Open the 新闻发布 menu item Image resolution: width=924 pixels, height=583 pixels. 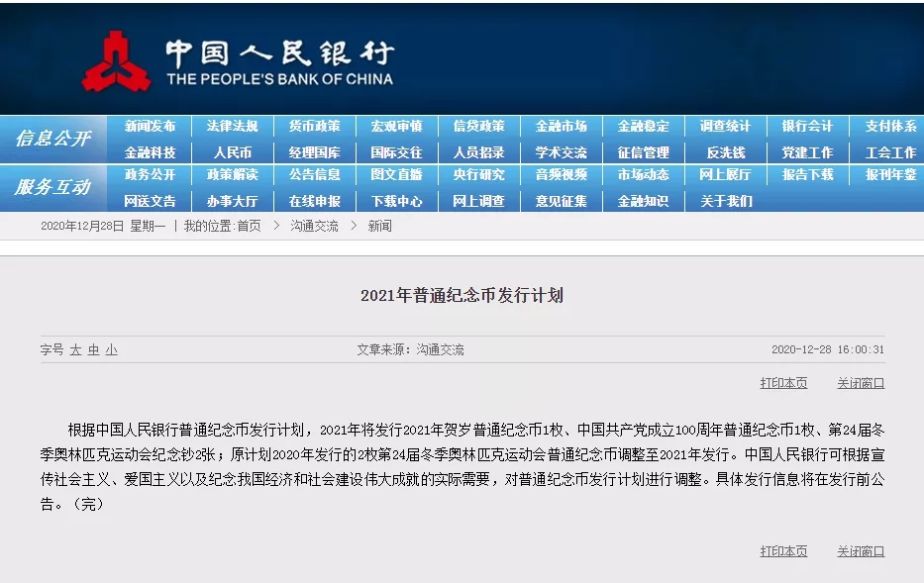click(x=150, y=126)
